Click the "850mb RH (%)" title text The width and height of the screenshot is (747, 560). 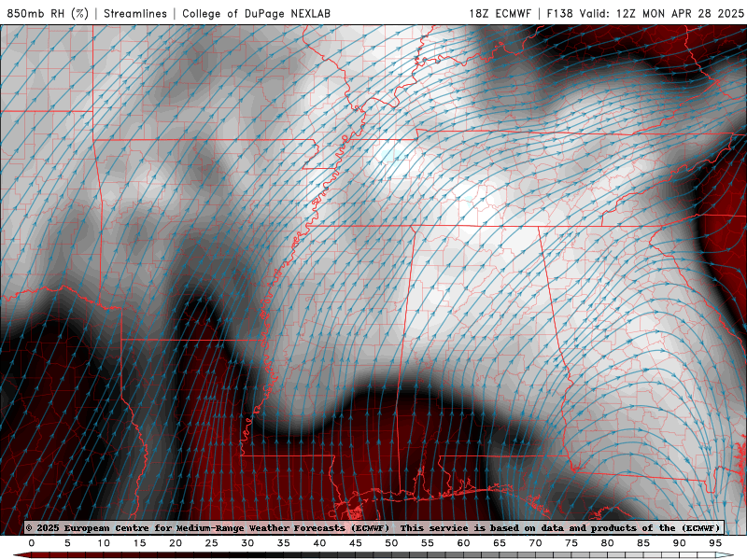48,13
